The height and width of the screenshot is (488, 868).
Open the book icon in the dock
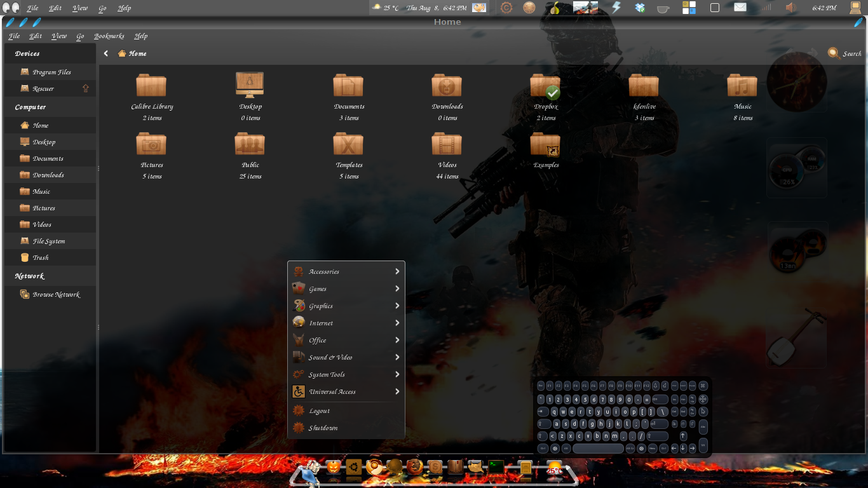(456, 468)
